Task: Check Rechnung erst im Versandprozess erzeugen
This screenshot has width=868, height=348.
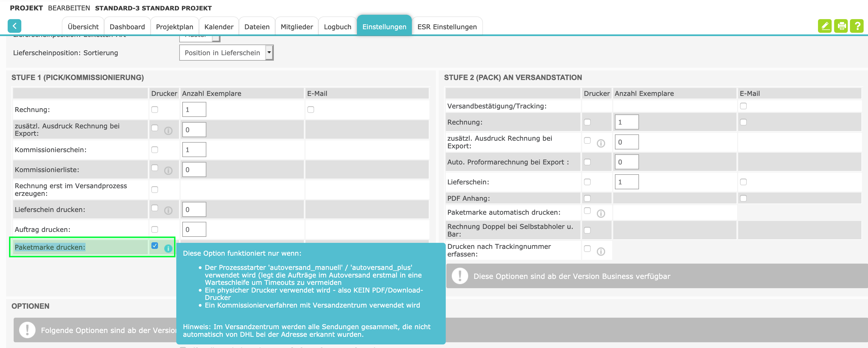Action: click(x=155, y=190)
